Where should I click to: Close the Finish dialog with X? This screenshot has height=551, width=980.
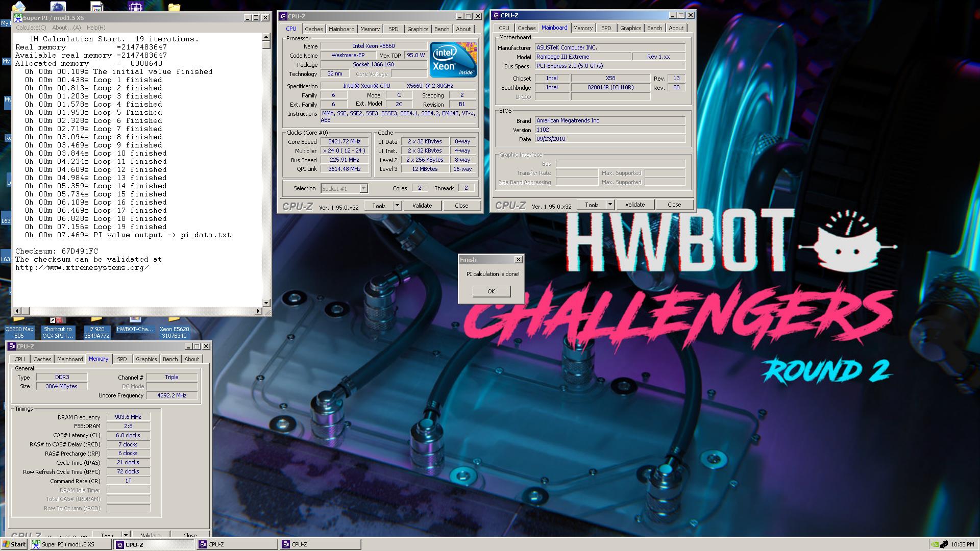pyautogui.click(x=518, y=260)
